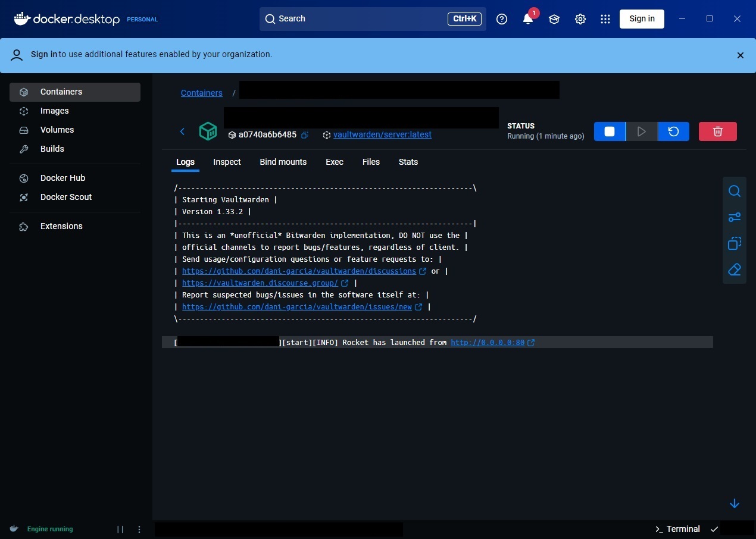Click the Sign in link in banner
This screenshot has height=539, width=756.
[x=44, y=54]
